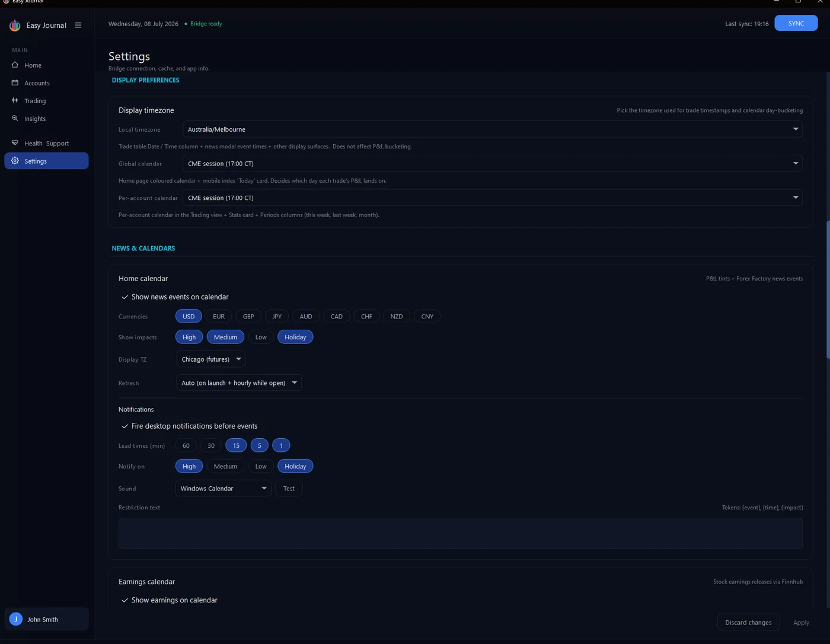
Task: Click John Smith's avatar icon
Action: pyautogui.click(x=16, y=619)
